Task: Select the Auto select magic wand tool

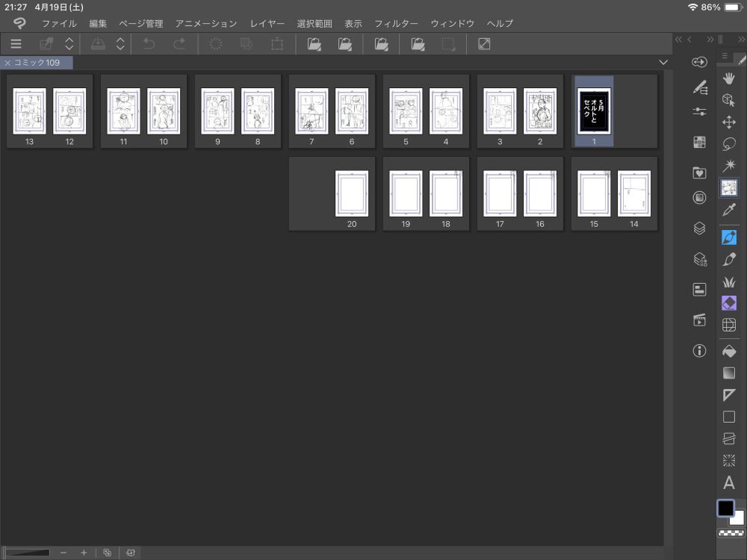Action: pyautogui.click(x=729, y=166)
